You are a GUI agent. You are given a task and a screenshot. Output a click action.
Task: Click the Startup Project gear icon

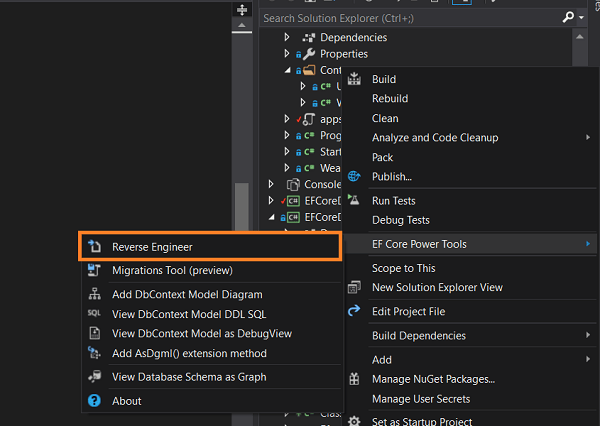pyautogui.click(x=354, y=421)
